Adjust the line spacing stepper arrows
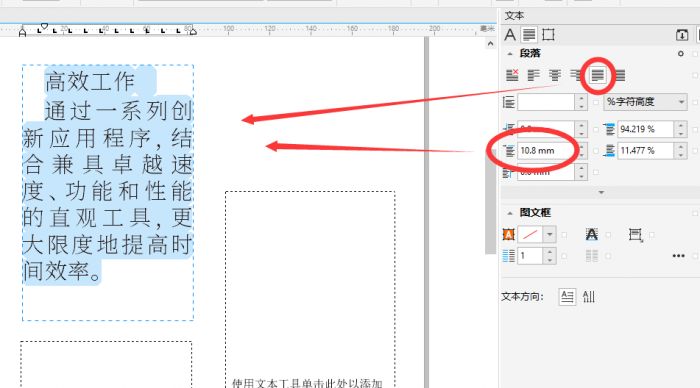 point(581,102)
